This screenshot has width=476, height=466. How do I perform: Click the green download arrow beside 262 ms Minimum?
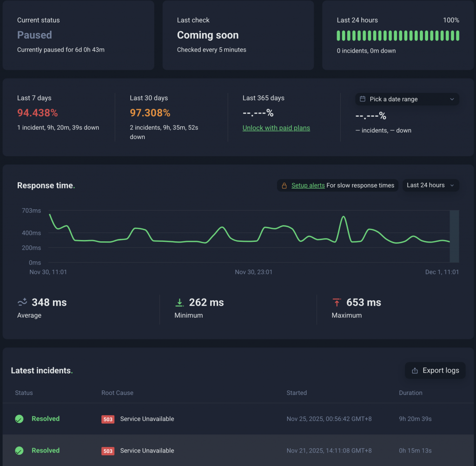pos(179,302)
